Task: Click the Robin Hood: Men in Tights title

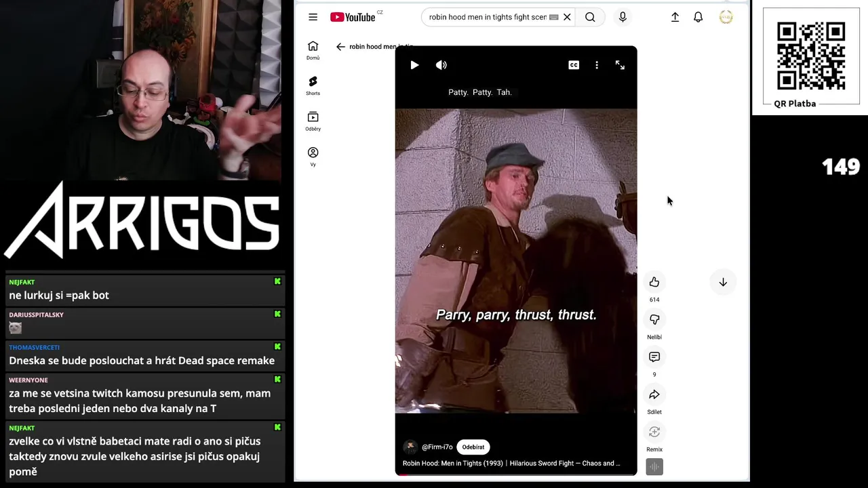Action: (x=511, y=464)
